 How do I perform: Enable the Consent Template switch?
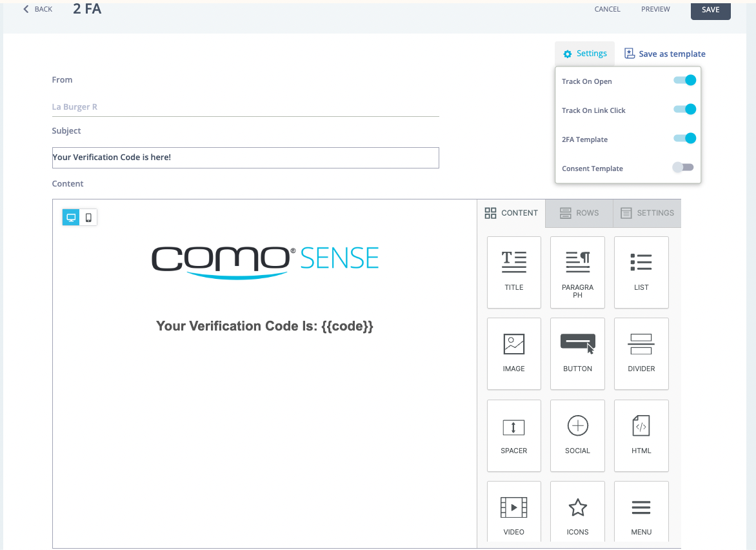point(683,167)
